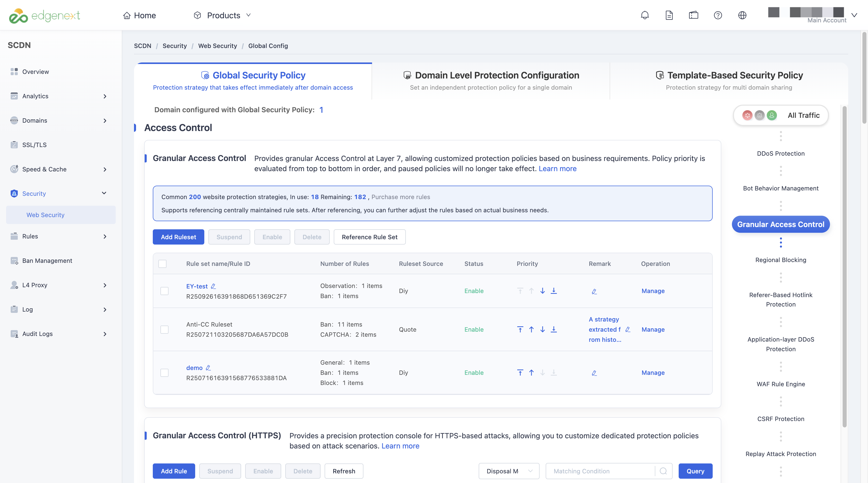The image size is (868, 483).
Task: Toggle the select-all checkbox in table header
Action: tap(162, 264)
